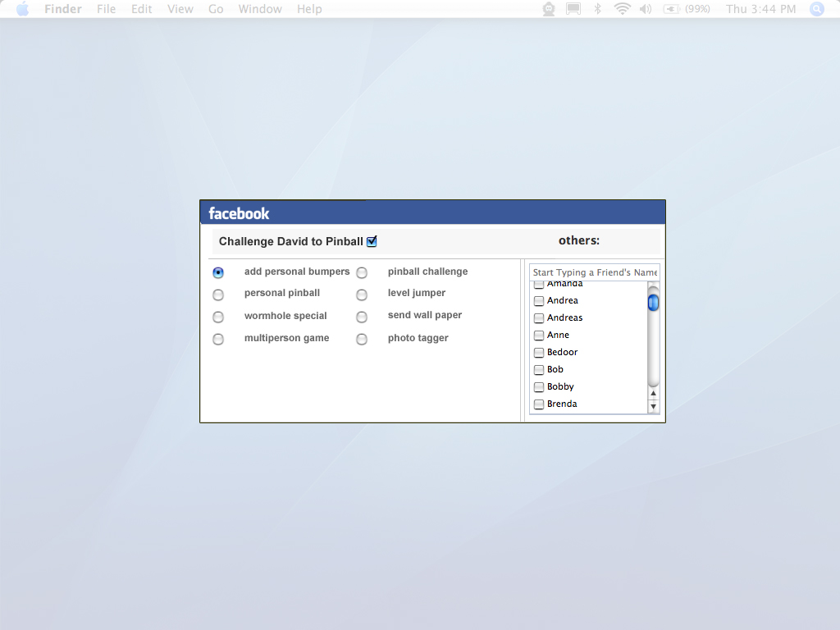Click the friend list scroll down arrow
The image size is (840, 630).
(654, 407)
